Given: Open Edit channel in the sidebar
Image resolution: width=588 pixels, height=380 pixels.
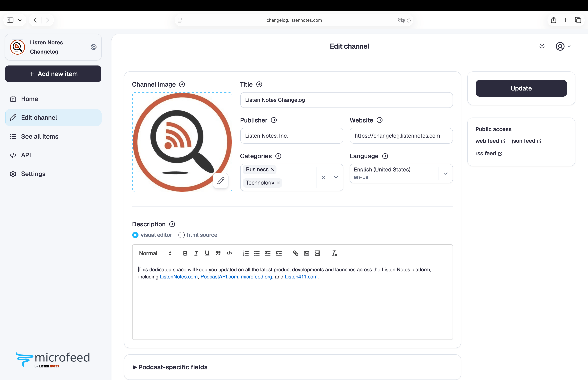Looking at the screenshot, I should 53,118.
